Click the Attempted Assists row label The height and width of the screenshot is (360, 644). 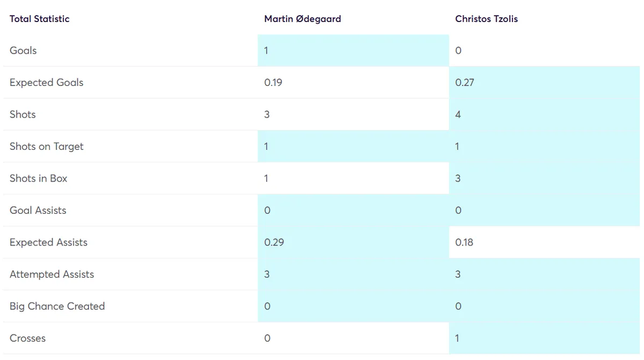(52, 275)
